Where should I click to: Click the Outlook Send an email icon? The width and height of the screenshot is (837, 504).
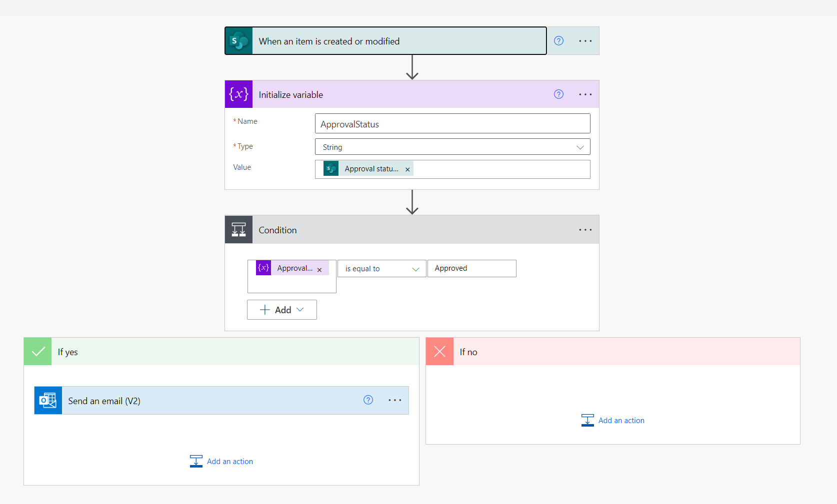(x=48, y=401)
